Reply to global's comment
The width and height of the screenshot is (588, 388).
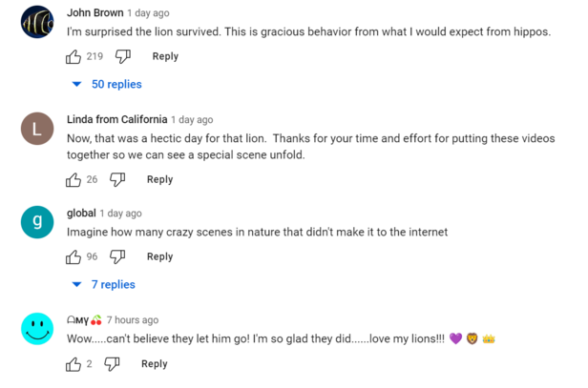click(x=159, y=256)
